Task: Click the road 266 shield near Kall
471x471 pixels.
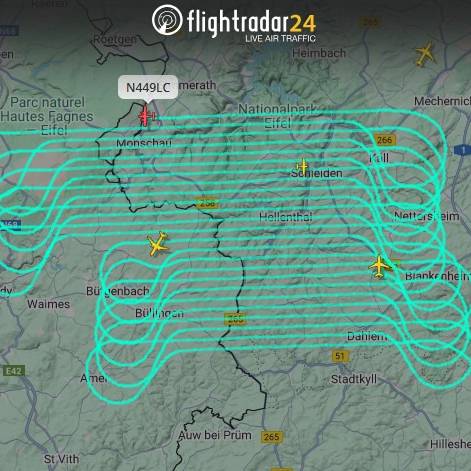Action: coord(385,140)
